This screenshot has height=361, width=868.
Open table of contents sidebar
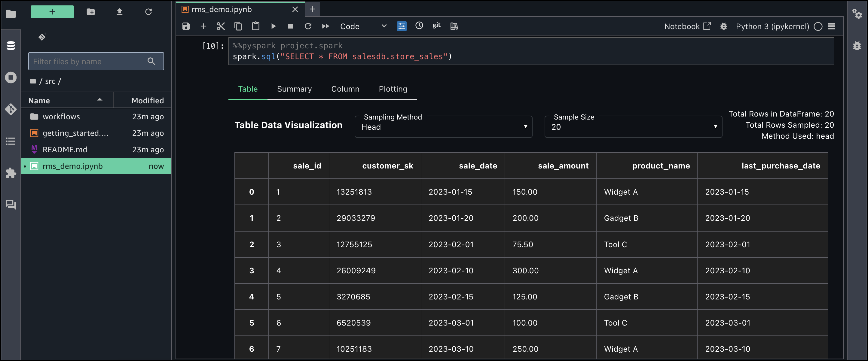coord(11,141)
